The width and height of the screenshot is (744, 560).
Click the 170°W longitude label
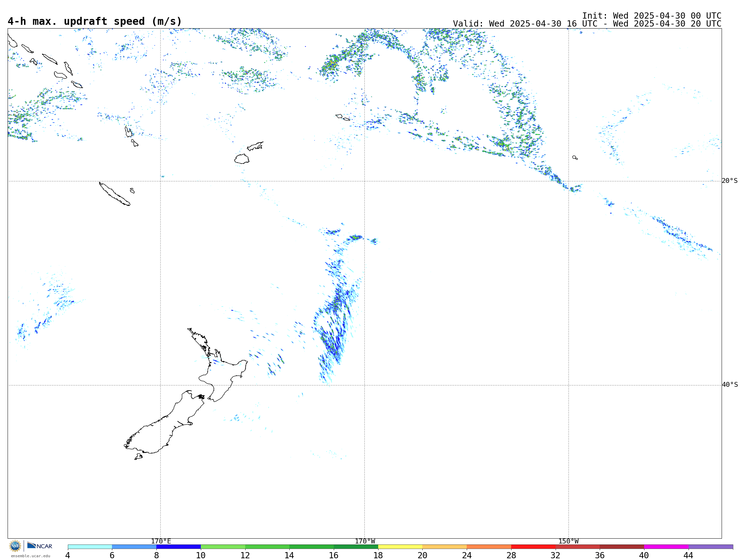(x=365, y=541)
